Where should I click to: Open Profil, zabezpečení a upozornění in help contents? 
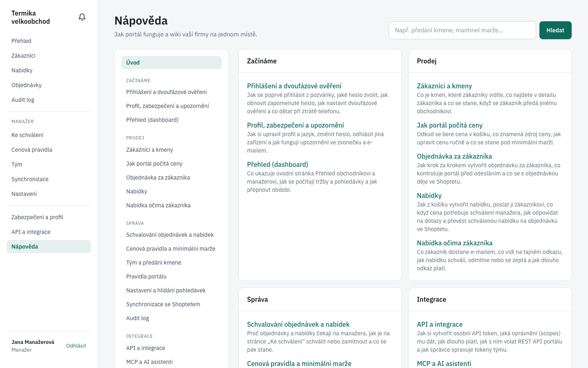(x=171, y=106)
